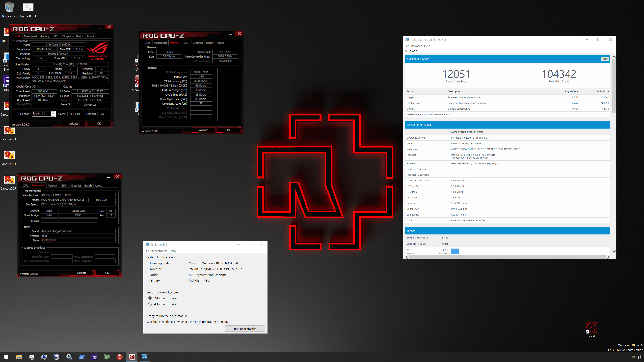Image resolution: width=644 pixels, height=362 pixels.
Task: Click horizontal scrollbar track in Geekbench results
Action: [x=507, y=257]
